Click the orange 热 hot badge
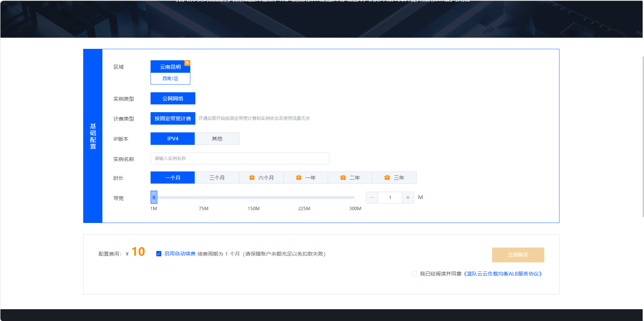Screen dimensions: 644x321 click(187, 63)
